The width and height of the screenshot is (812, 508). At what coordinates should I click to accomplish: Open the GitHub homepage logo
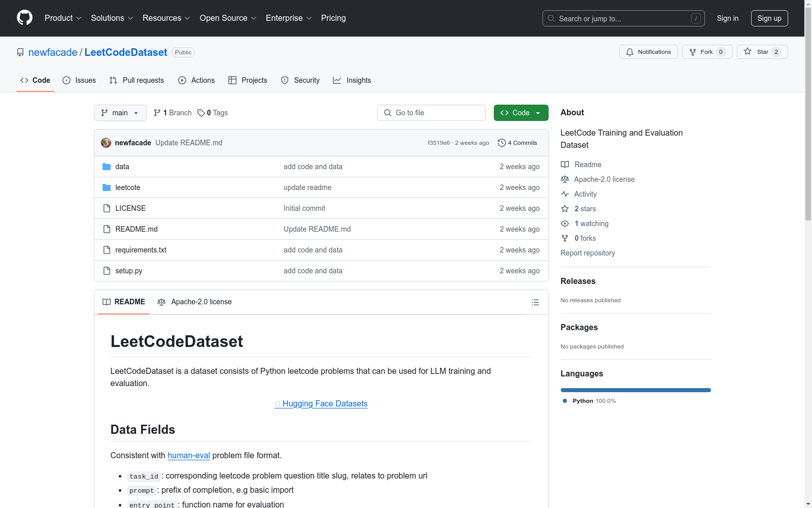pyautogui.click(x=24, y=18)
